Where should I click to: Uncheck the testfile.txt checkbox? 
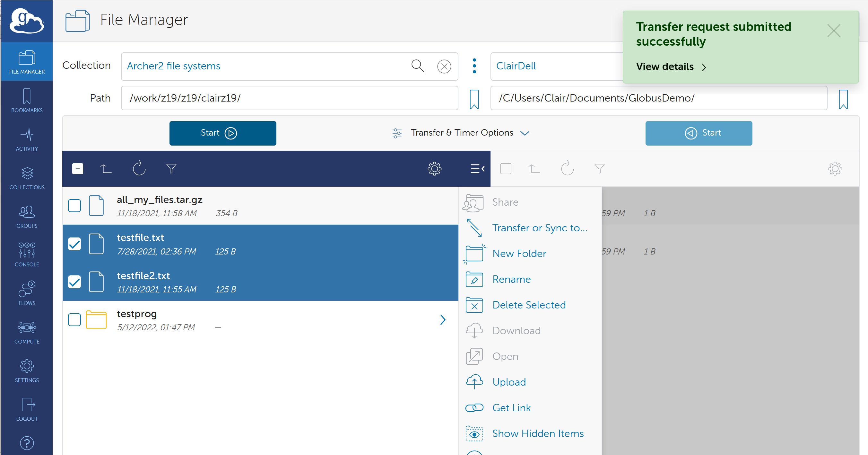[74, 244]
